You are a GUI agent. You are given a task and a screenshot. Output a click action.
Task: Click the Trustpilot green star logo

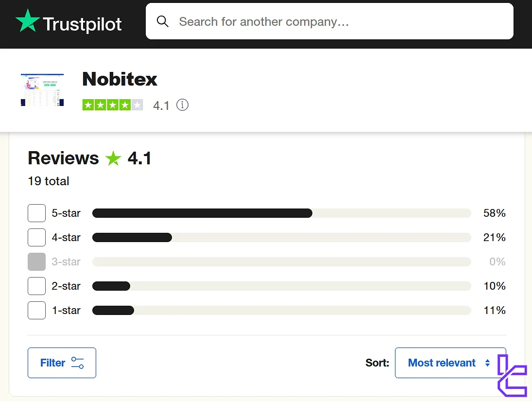27,21
